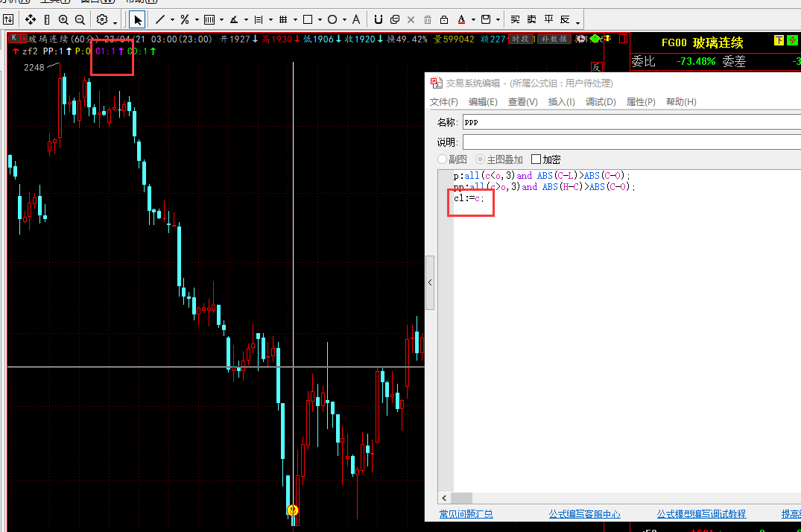
Task: Open the 文件(F) menu
Action: click(x=444, y=101)
